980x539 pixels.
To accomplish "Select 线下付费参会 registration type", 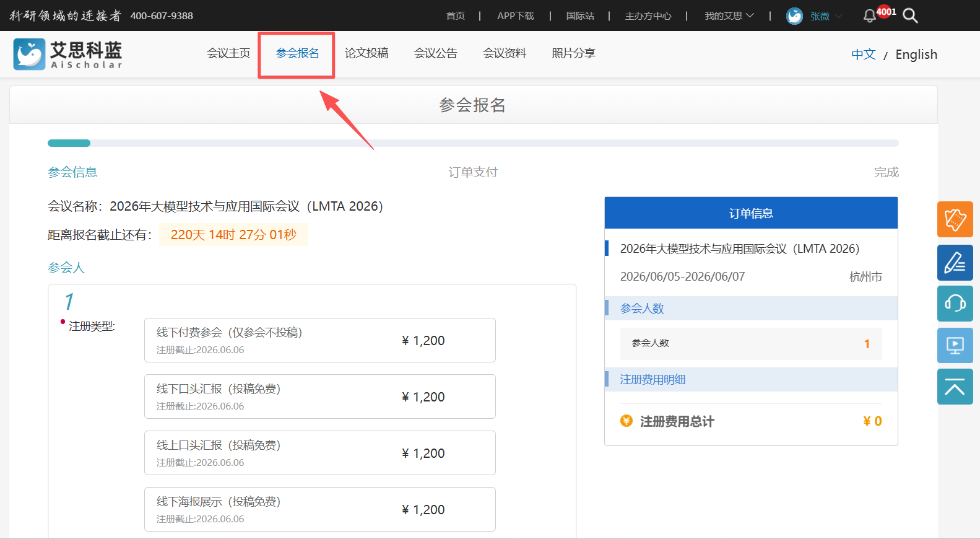I will point(320,340).
